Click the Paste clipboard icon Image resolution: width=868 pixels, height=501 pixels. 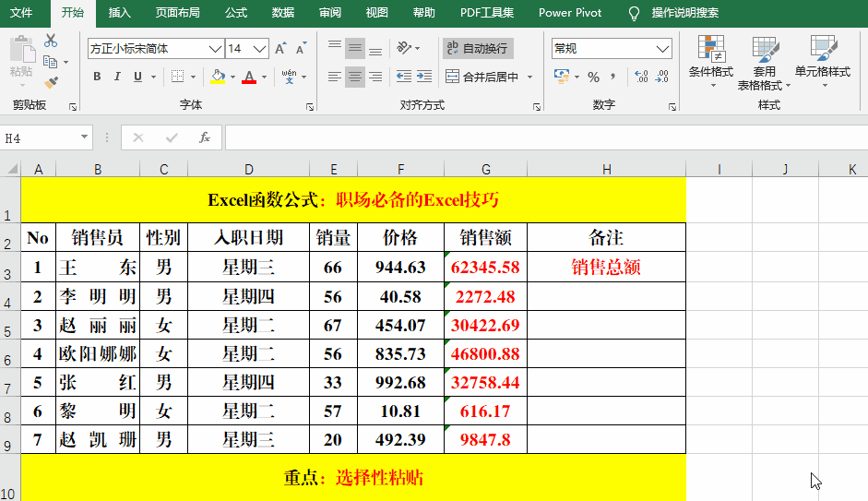(x=21, y=50)
